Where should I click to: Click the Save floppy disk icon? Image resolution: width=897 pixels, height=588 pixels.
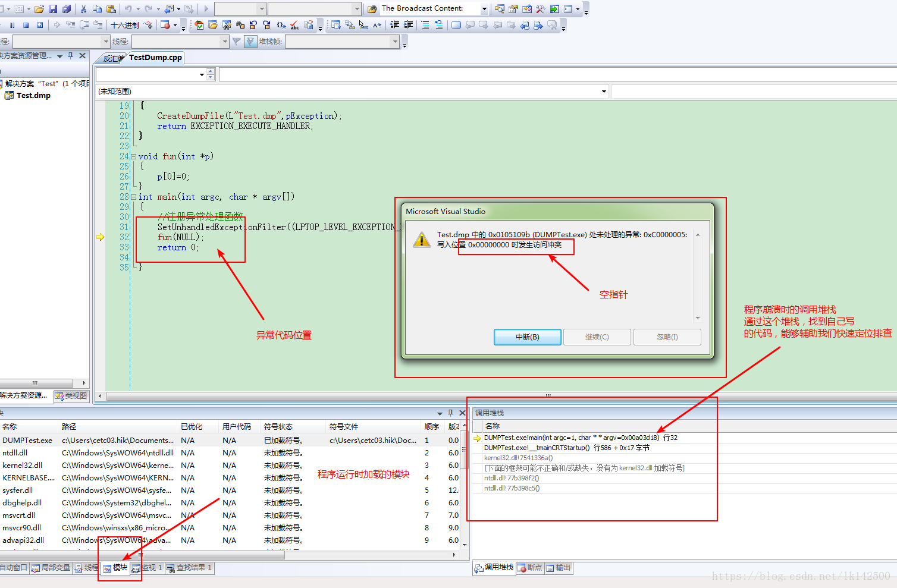tap(53, 9)
